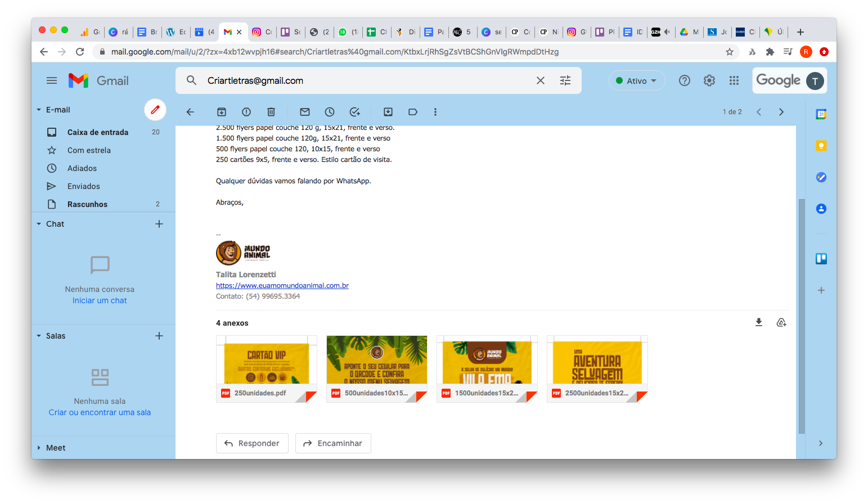Open the 250unidades.pdf attachment
The width and height of the screenshot is (868, 504).
coord(267,369)
